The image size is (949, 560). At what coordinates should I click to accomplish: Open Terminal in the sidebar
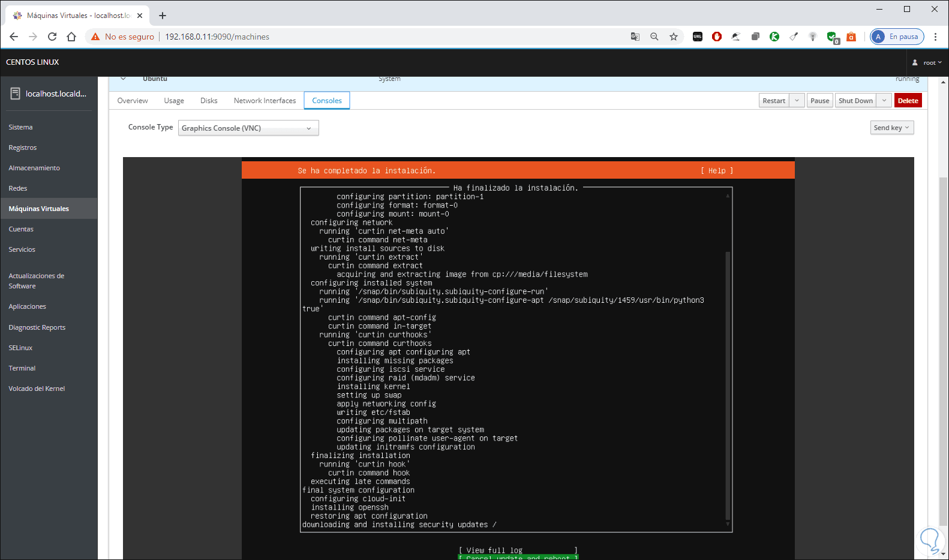tap(22, 368)
